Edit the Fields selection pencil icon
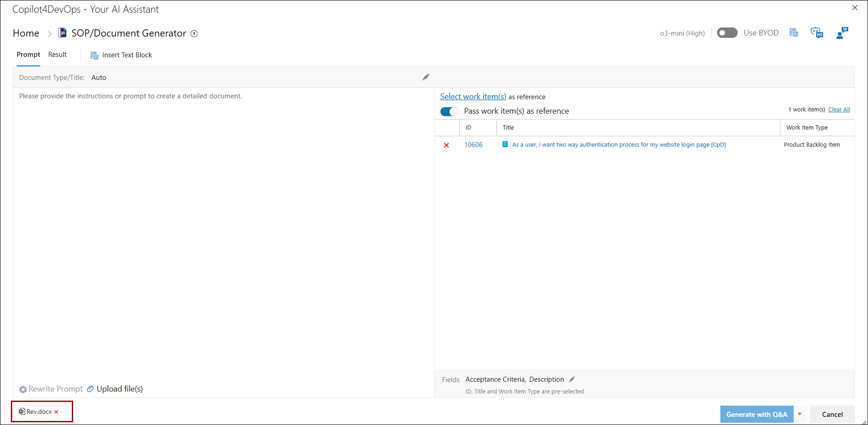The height and width of the screenshot is (425, 868). tap(572, 379)
